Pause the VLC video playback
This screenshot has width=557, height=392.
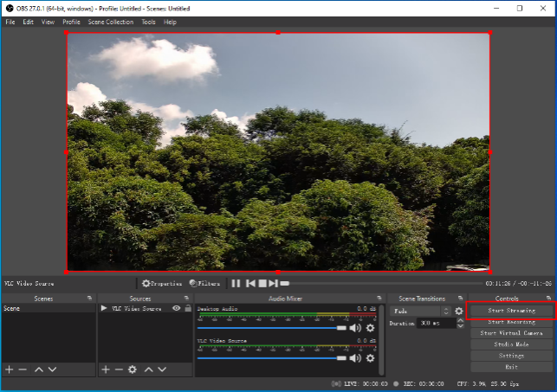click(x=236, y=283)
